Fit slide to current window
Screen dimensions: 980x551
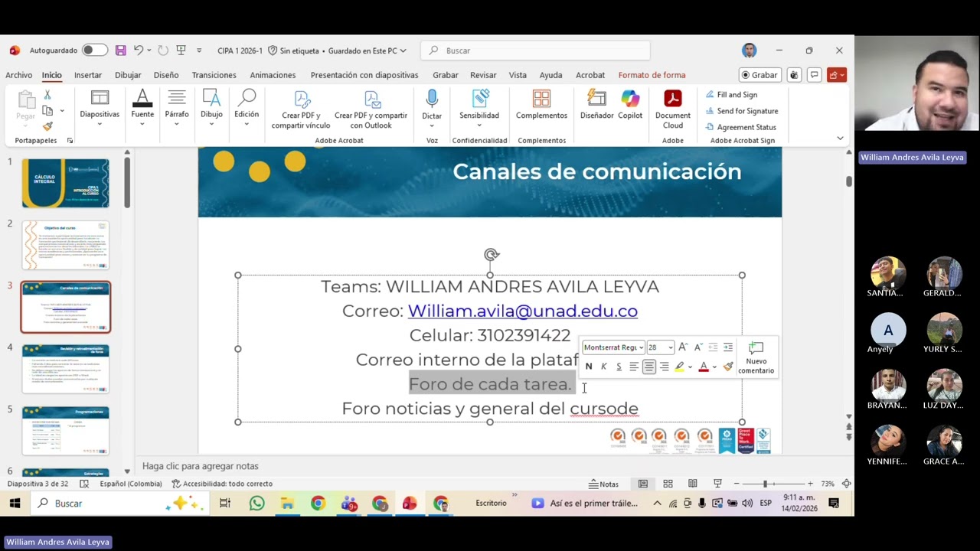point(846,484)
